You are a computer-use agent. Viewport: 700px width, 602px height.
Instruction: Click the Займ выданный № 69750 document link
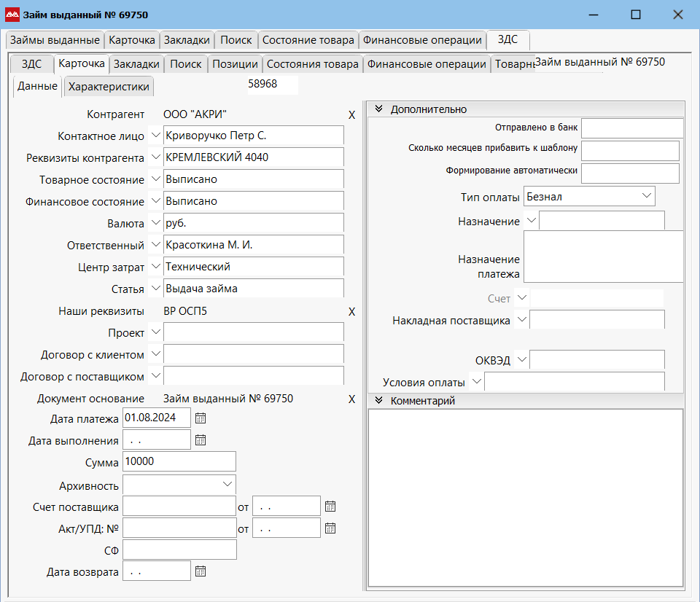[227, 399]
